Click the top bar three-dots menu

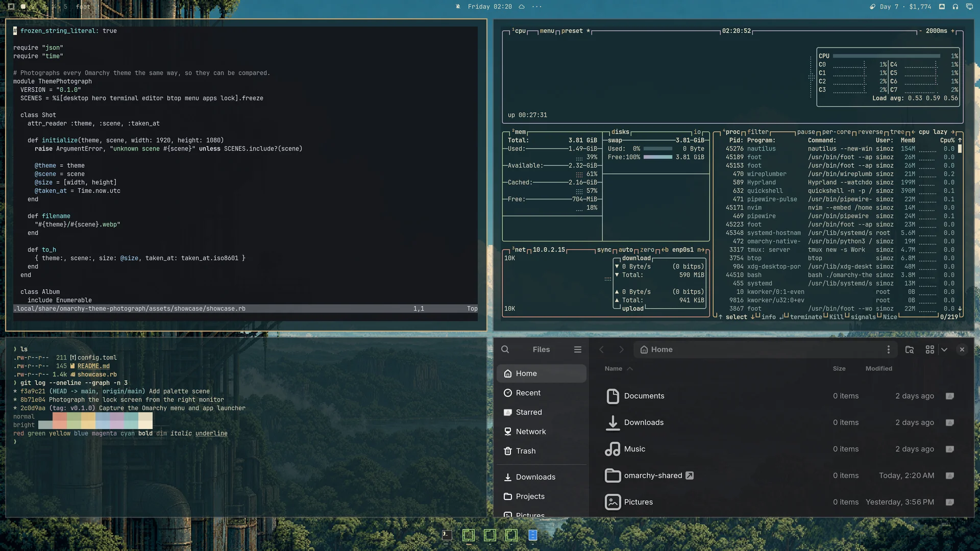pos(537,7)
